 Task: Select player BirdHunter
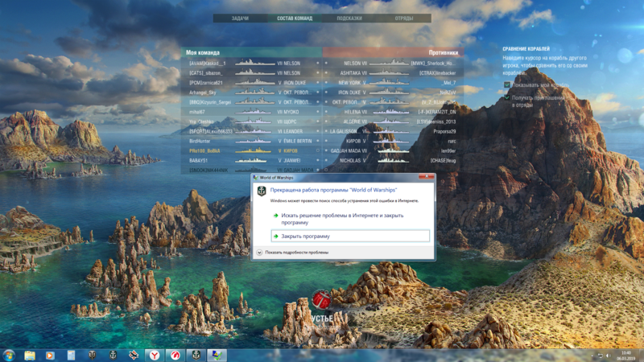coord(200,141)
